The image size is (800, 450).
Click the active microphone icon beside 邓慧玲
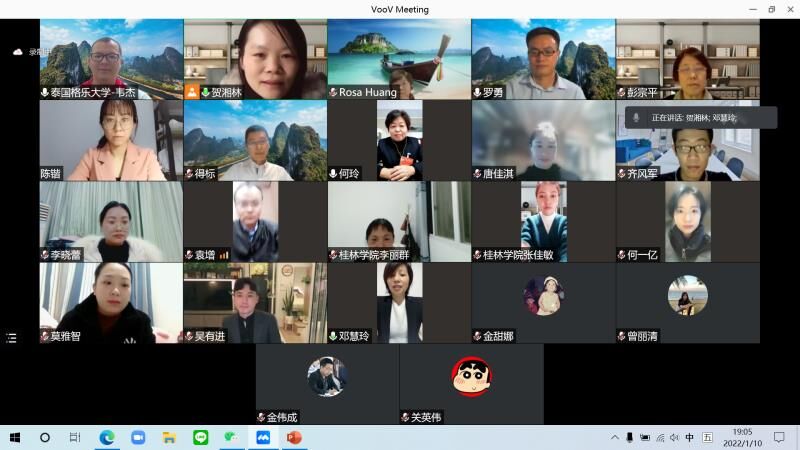point(333,337)
